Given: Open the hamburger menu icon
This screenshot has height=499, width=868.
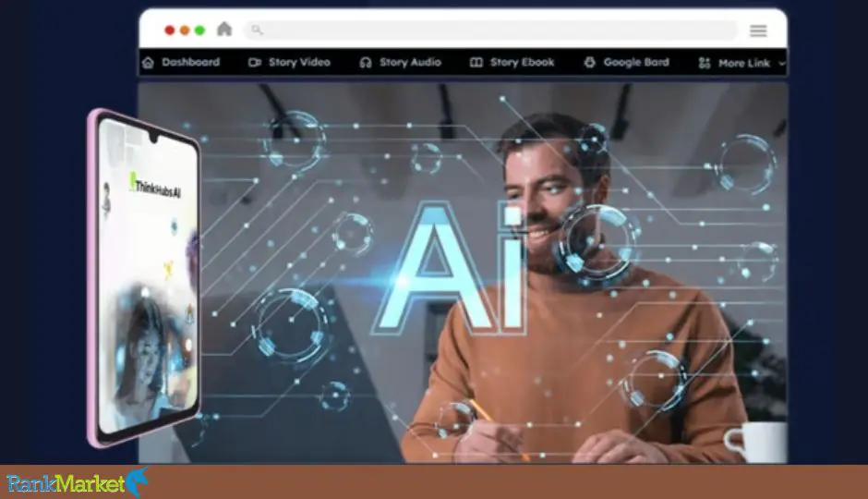Looking at the screenshot, I should [758, 30].
